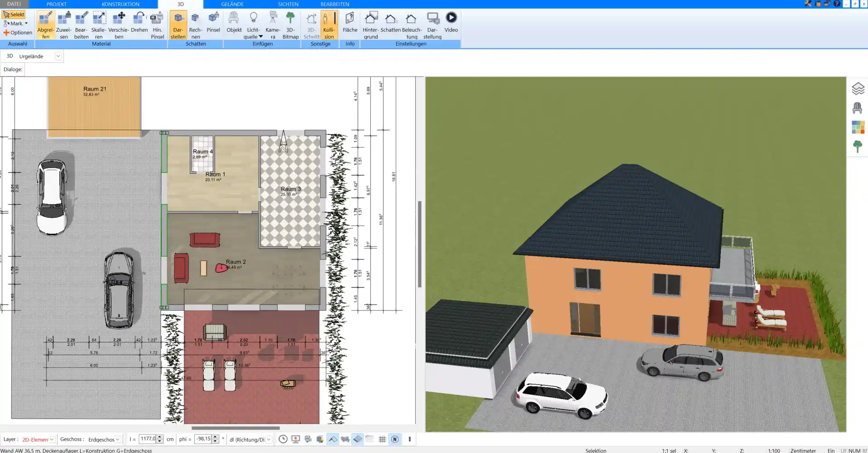
Task: Click the Selekt selection button
Action: pyautogui.click(x=14, y=14)
